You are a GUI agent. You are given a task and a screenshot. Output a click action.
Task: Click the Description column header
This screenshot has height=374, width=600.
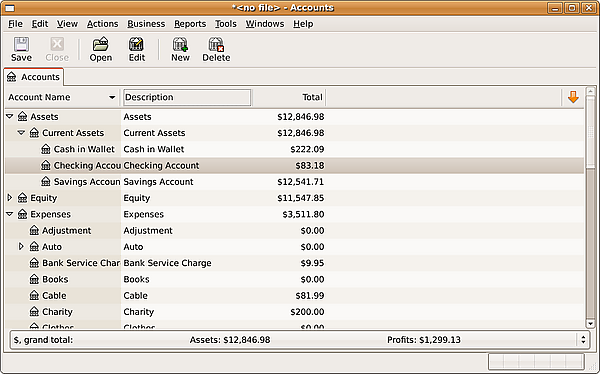187,97
